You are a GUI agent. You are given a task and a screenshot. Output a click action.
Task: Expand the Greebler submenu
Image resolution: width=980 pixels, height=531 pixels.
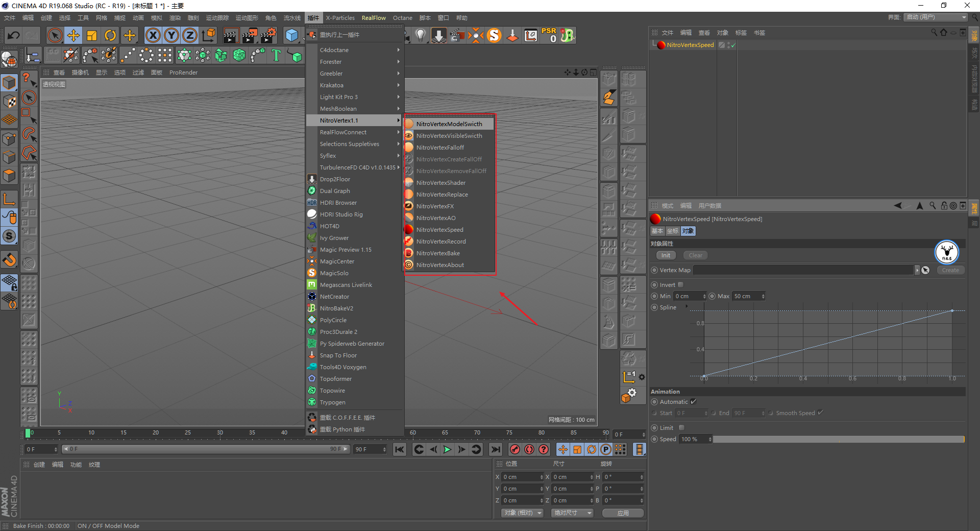354,74
